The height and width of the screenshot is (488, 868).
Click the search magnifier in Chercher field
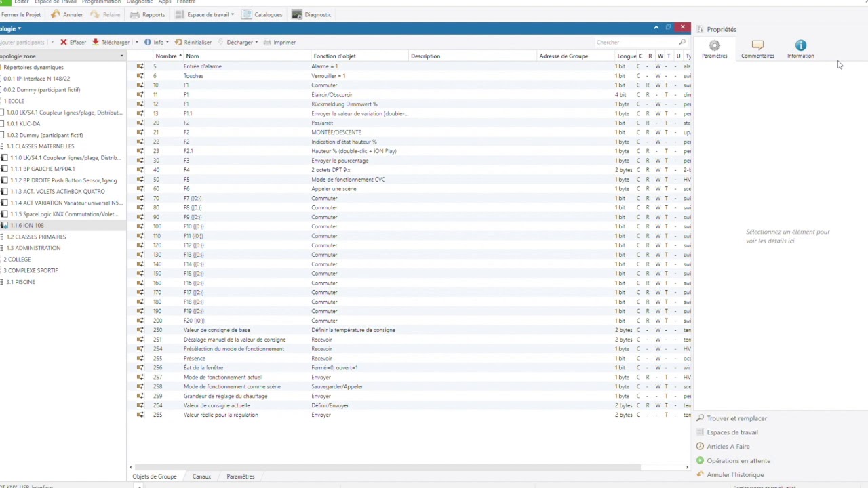click(682, 42)
